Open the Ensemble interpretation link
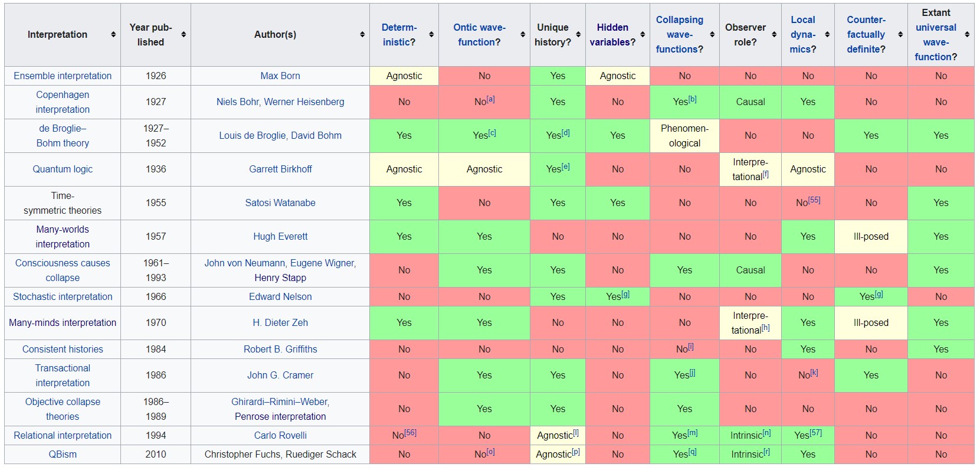This screenshot has height=470, width=980. (x=63, y=76)
